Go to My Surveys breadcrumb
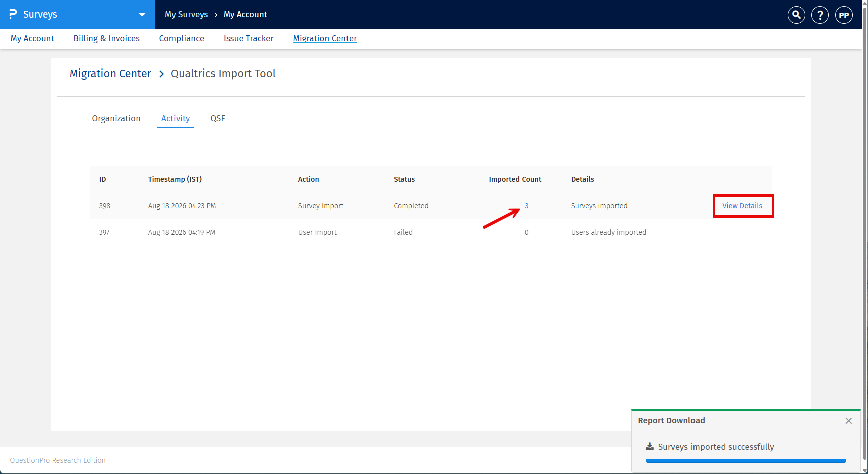Screen dimensions: 868x474 pyautogui.click(x=187, y=15)
